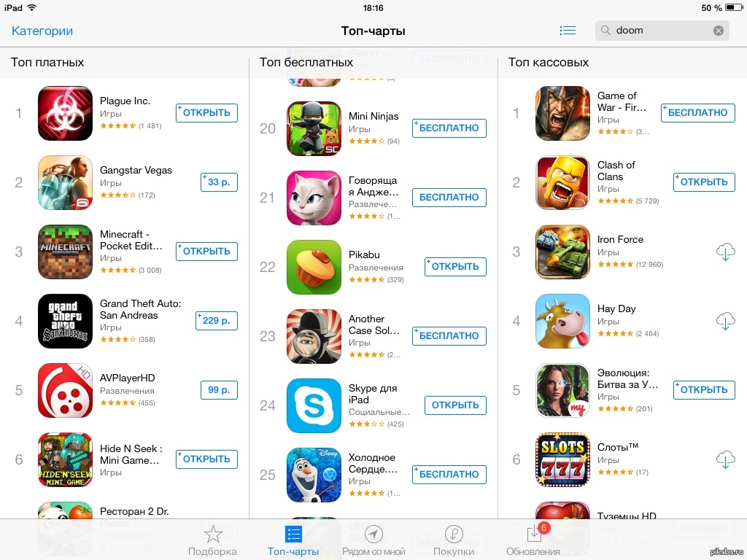Open the Plague Inc. app icon
This screenshot has width=747, height=560.
click(65, 113)
